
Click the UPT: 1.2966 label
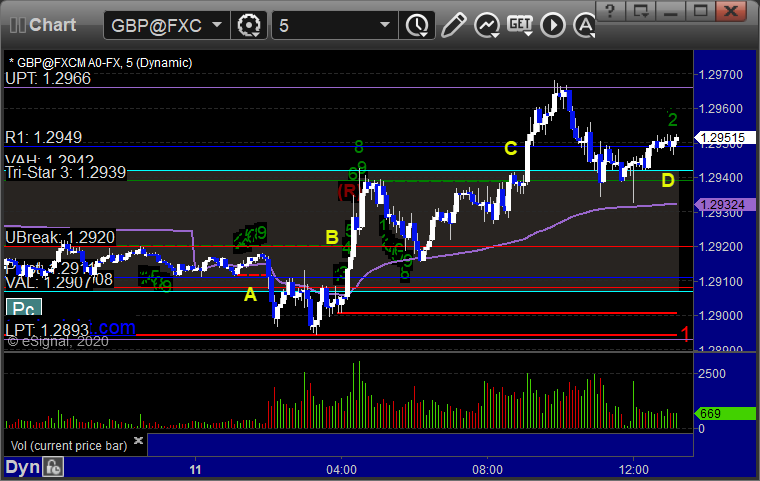point(48,79)
